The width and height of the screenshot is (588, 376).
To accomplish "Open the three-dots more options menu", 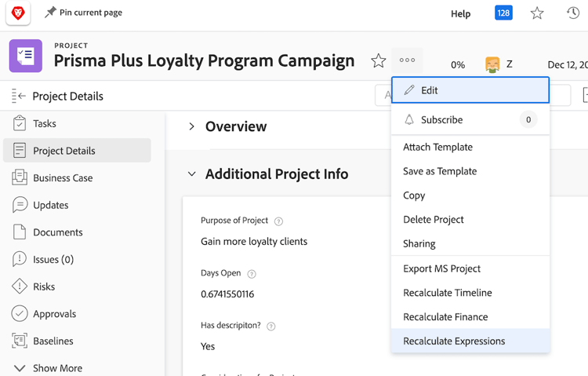I will pyautogui.click(x=407, y=60).
